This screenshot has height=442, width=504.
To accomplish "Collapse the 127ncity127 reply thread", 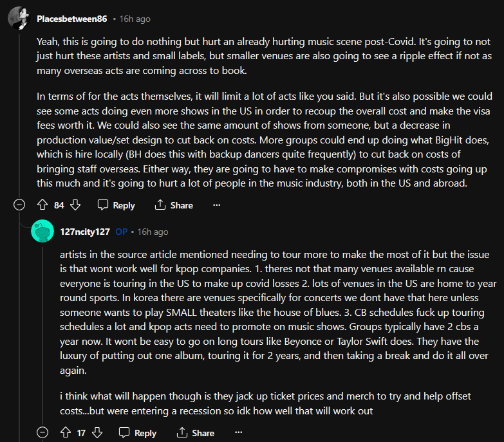I will pos(42,432).
